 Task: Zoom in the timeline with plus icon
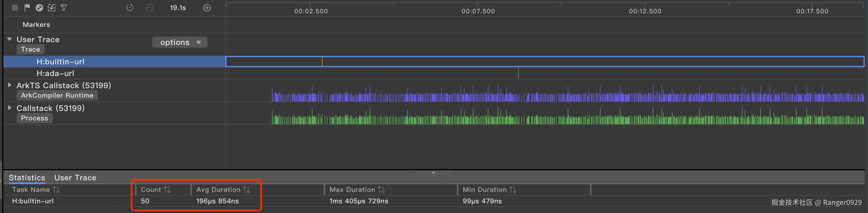pos(207,8)
